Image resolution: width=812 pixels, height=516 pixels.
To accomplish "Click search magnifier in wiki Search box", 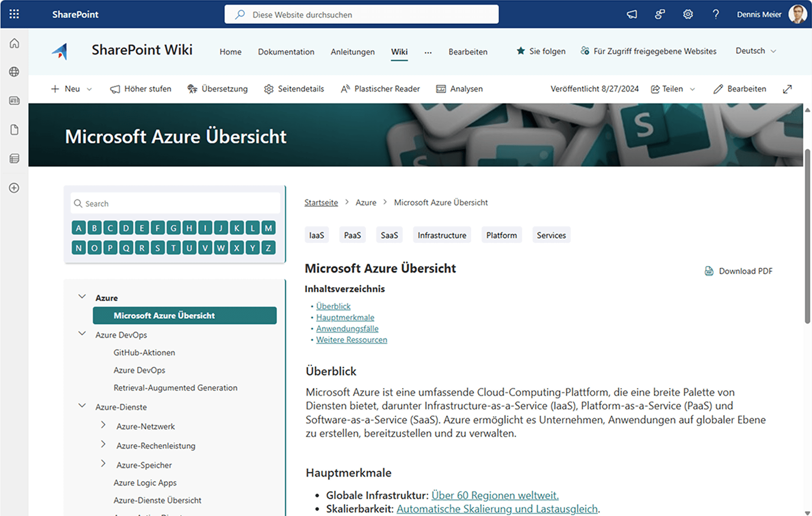I will point(78,204).
